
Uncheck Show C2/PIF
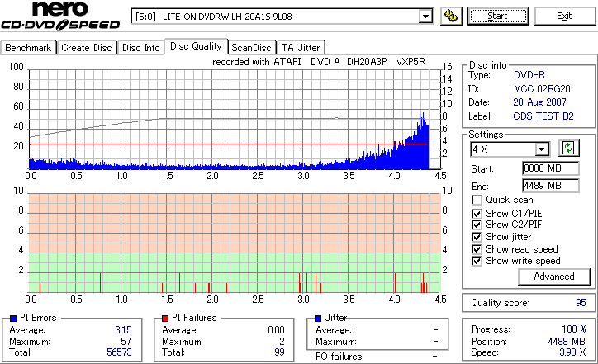(x=477, y=225)
